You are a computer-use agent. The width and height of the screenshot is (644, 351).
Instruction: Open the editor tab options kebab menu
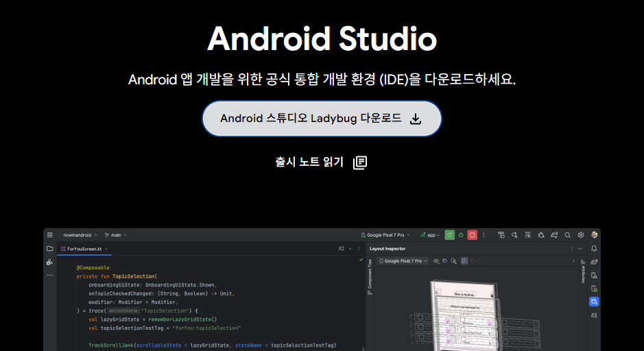[359, 248]
